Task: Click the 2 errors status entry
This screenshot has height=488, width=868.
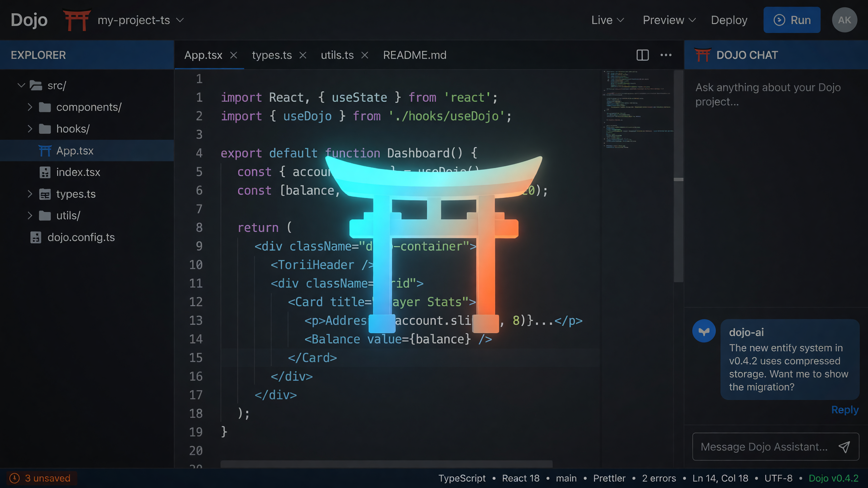Action: pos(659,478)
